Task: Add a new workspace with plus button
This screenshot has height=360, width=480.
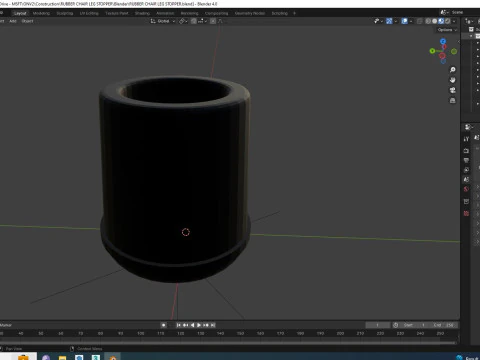Action: (x=294, y=13)
